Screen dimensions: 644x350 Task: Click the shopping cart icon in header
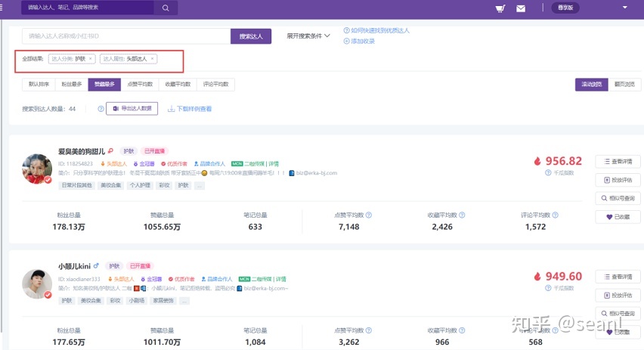[x=500, y=8]
